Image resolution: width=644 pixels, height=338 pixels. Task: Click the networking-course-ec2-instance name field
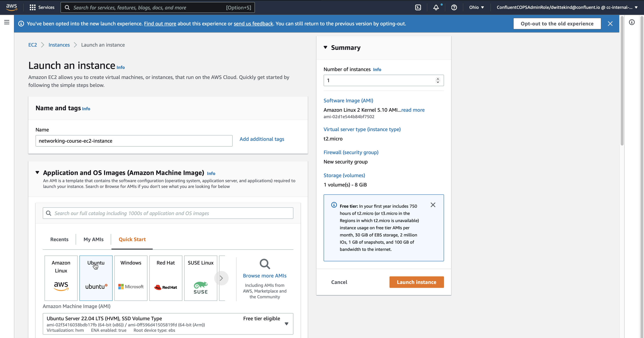tap(134, 141)
